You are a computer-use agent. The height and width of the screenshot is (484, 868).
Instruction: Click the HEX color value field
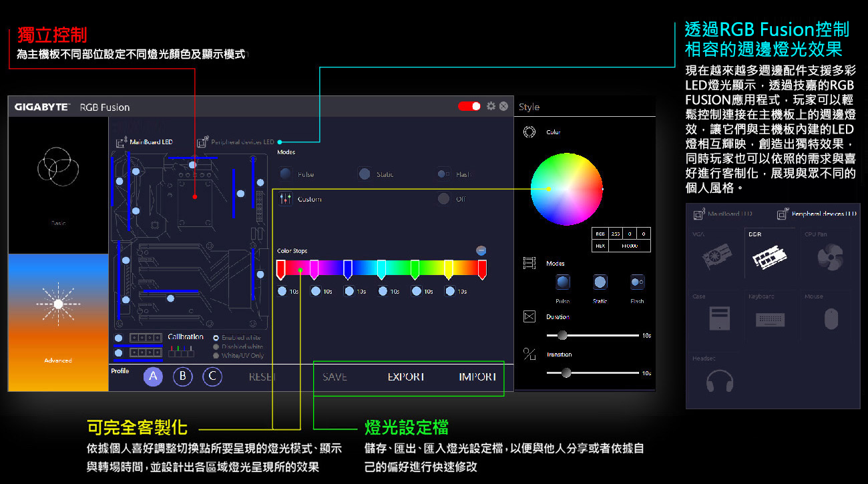[x=629, y=246]
